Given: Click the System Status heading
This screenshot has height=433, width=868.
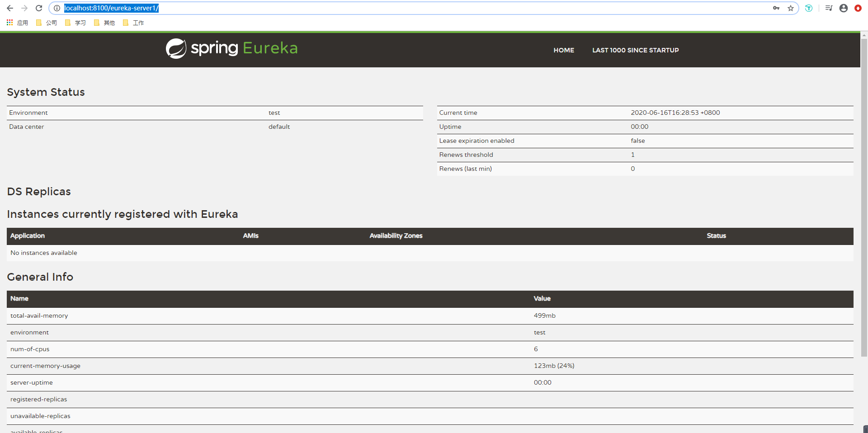Looking at the screenshot, I should pyautogui.click(x=46, y=92).
